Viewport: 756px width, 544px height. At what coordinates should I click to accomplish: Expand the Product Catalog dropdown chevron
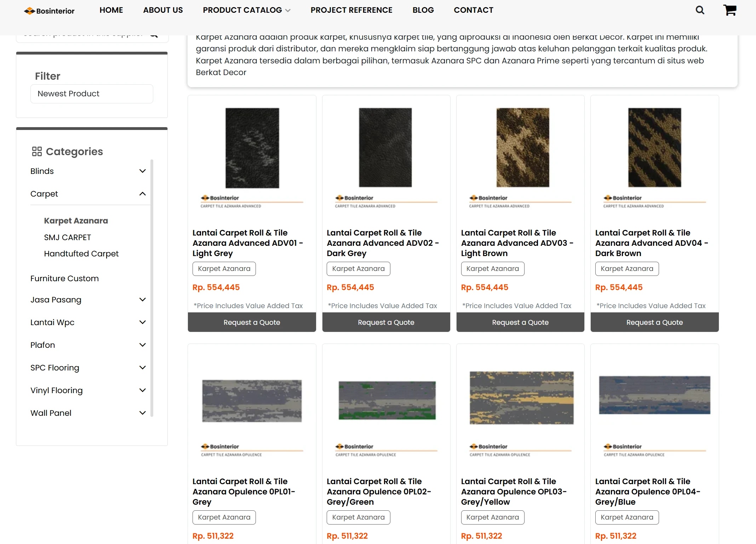(288, 11)
